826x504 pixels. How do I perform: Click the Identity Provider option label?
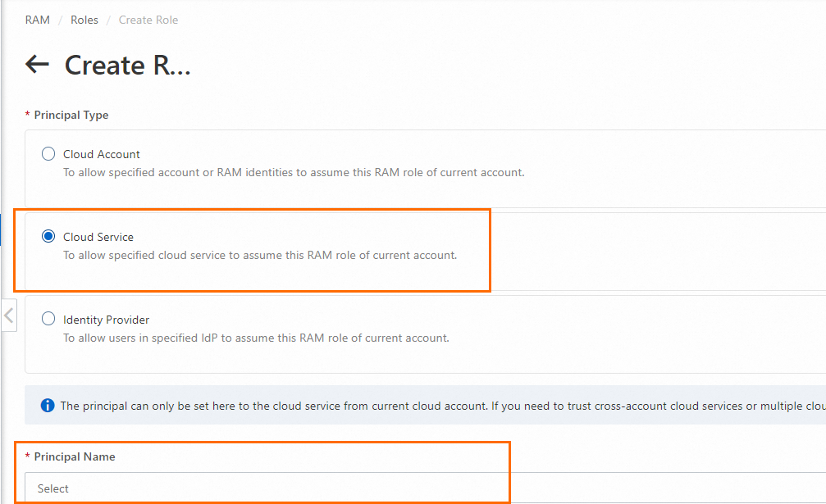click(107, 320)
